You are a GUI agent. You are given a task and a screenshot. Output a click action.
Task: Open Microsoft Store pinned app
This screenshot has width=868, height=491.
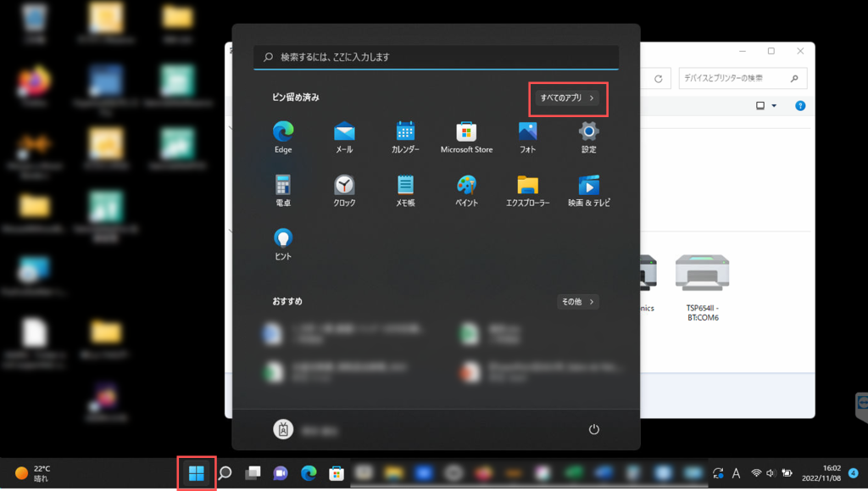coord(466,137)
